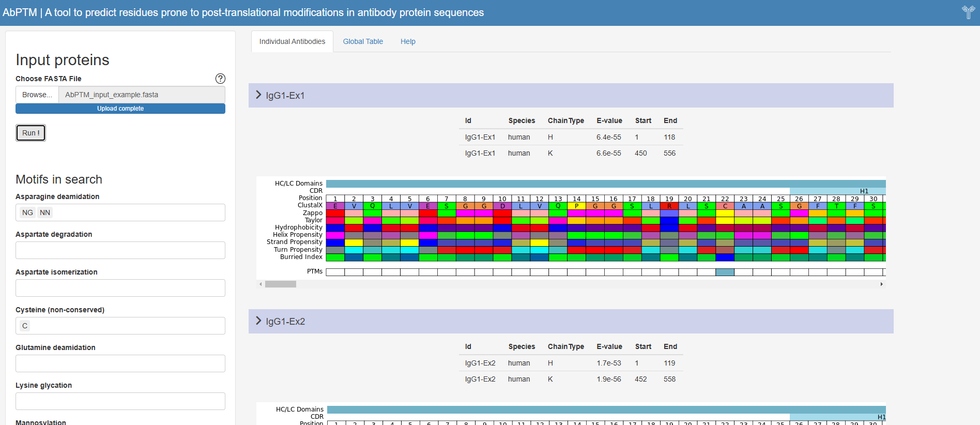Select the NG motif tag

coord(27,212)
